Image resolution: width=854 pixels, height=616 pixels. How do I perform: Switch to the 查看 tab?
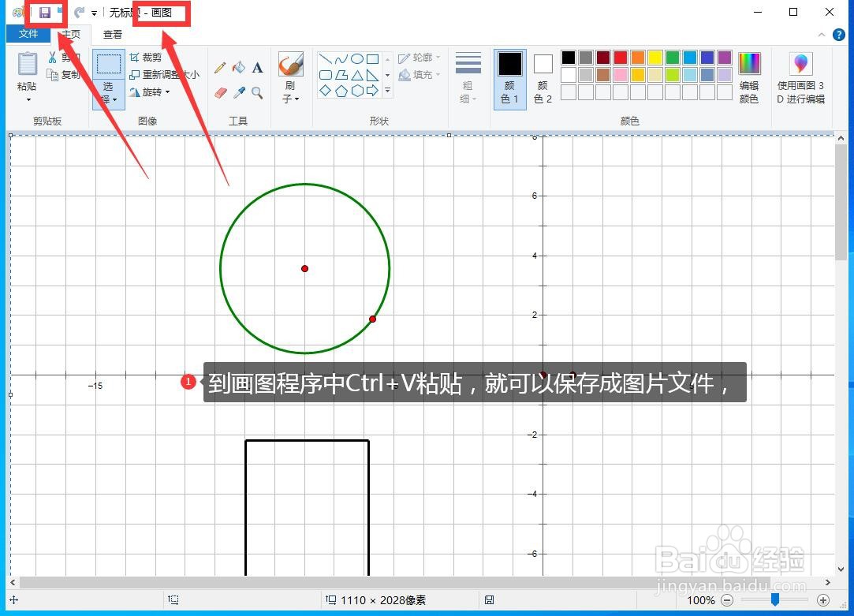pos(112,34)
